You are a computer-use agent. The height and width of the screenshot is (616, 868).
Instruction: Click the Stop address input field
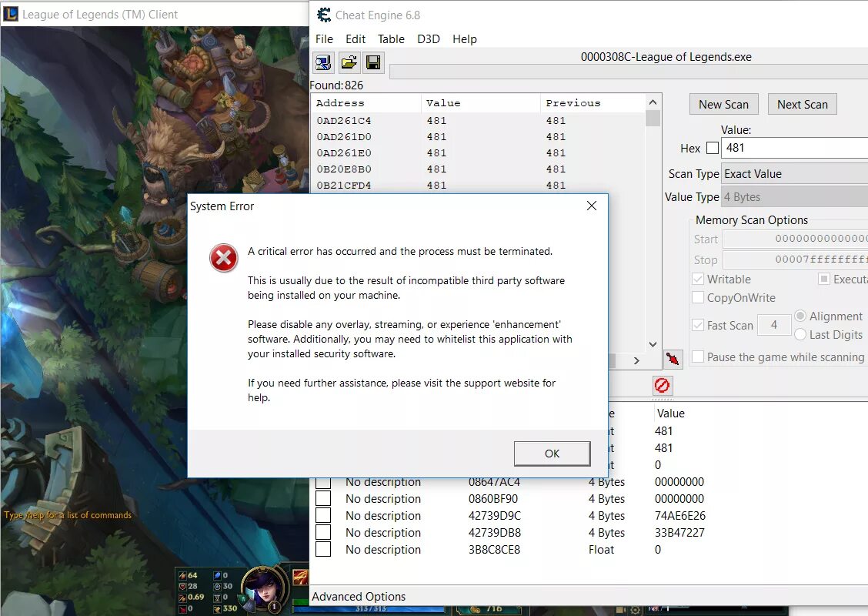click(x=796, y=259)
